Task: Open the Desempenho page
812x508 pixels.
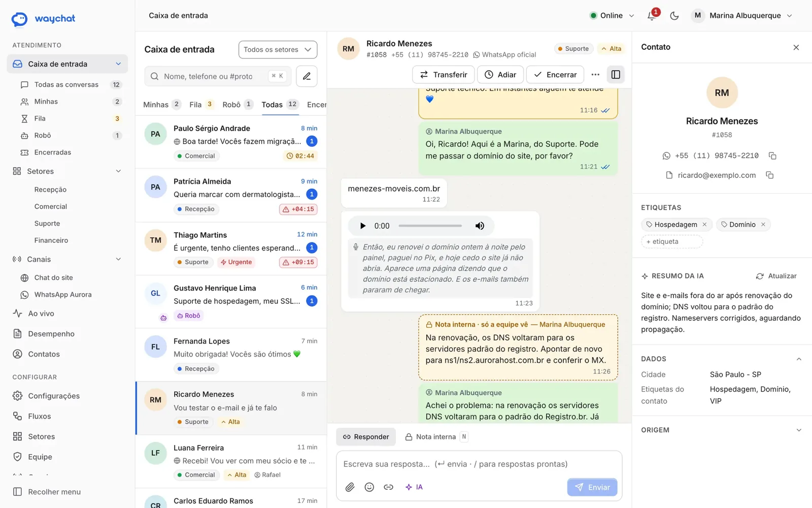Action: tap(67, 334)
